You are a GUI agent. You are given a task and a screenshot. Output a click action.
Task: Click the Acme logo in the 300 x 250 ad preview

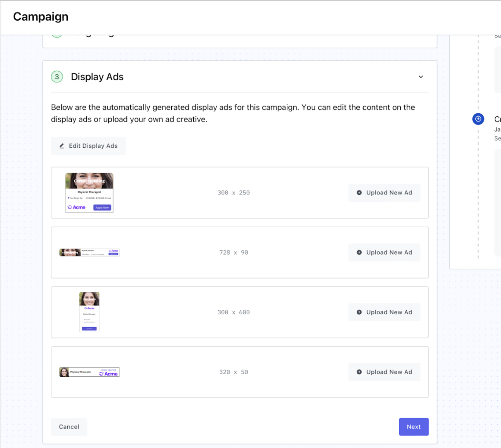point(77,207)
